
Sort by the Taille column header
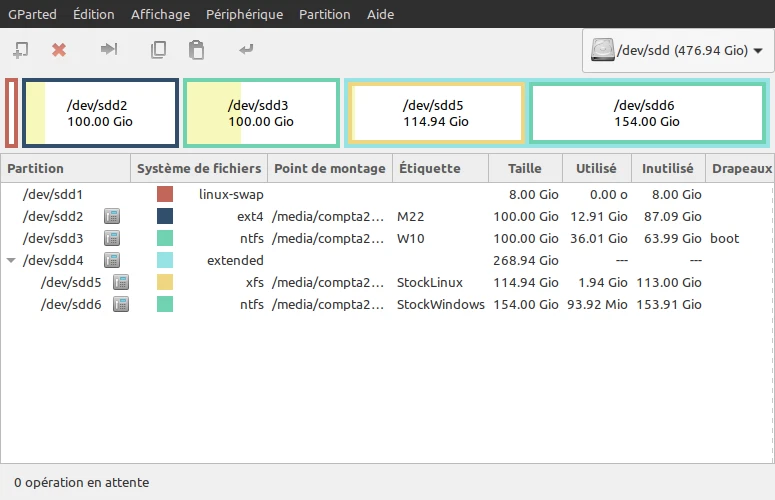(x=525, y=168)
